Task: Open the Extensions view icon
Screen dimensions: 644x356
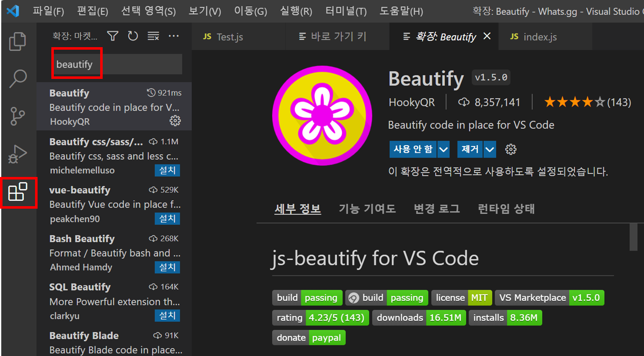Action: [18, 192]
